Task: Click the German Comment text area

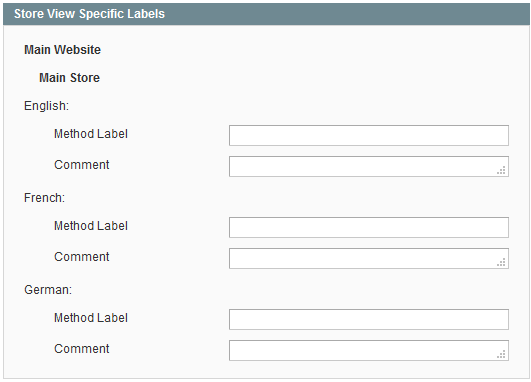Action: click(369, 351)
